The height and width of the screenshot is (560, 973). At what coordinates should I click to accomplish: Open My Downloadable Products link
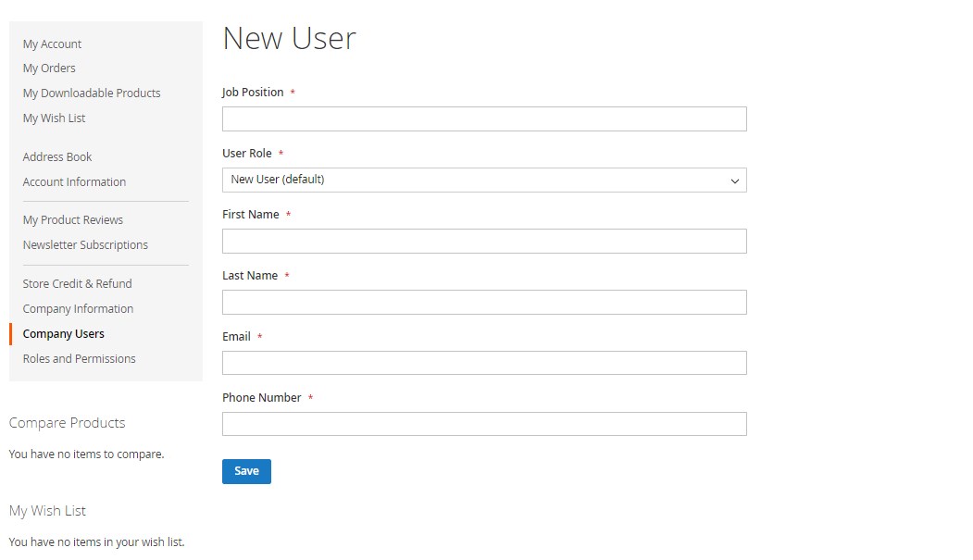(92, 93)
